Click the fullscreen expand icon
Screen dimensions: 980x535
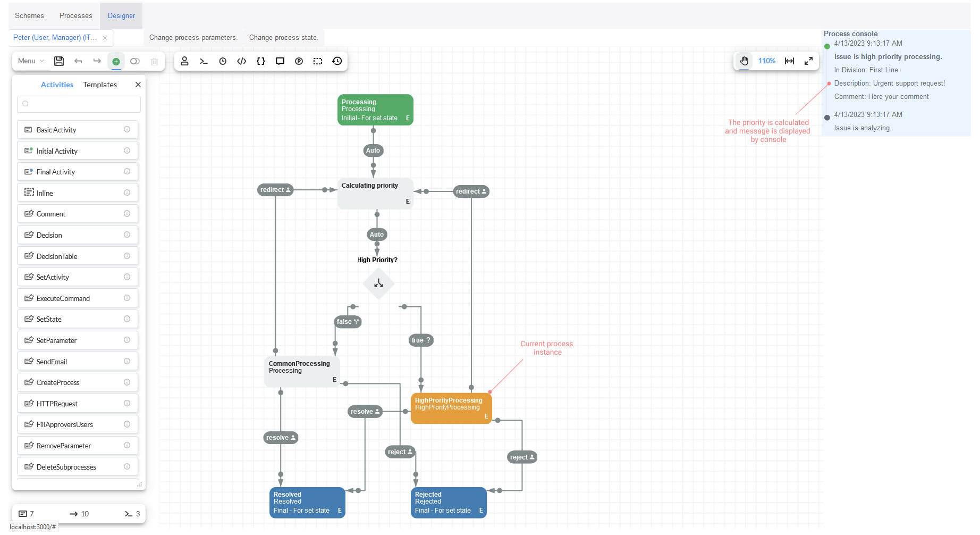click(x=808, y=61)
